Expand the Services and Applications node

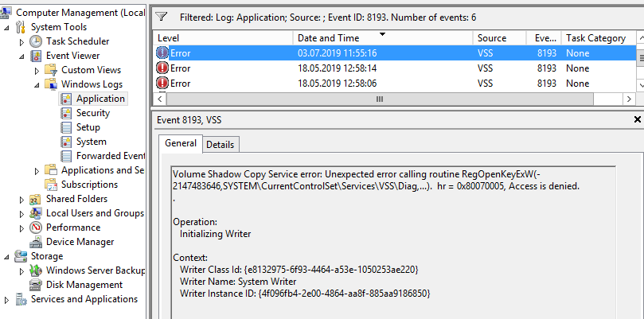pyautogui.click(x=6, y=300)
